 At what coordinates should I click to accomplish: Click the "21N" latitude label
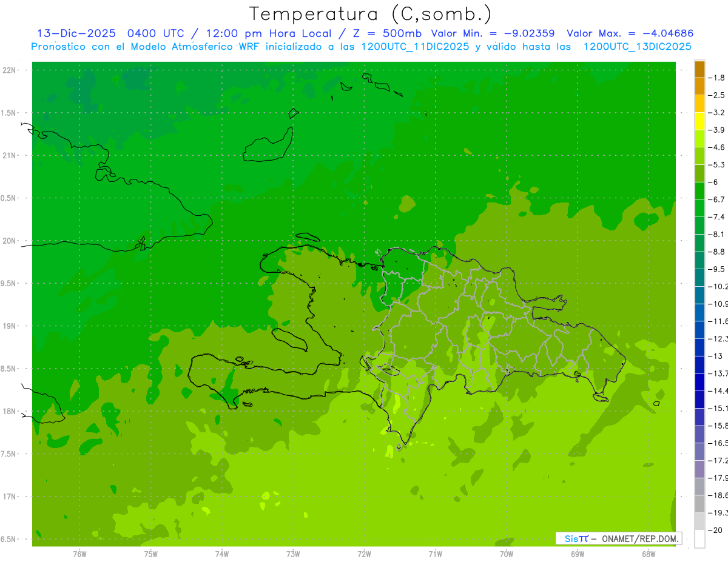(x=10, y=155)
